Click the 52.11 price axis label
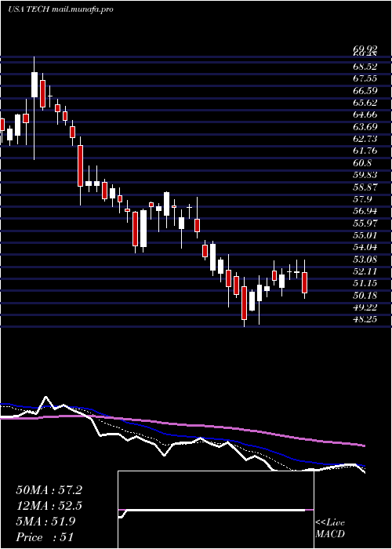The width and height of the screenshot is (392, 549). pyautogui.click(x=365, y=271)
